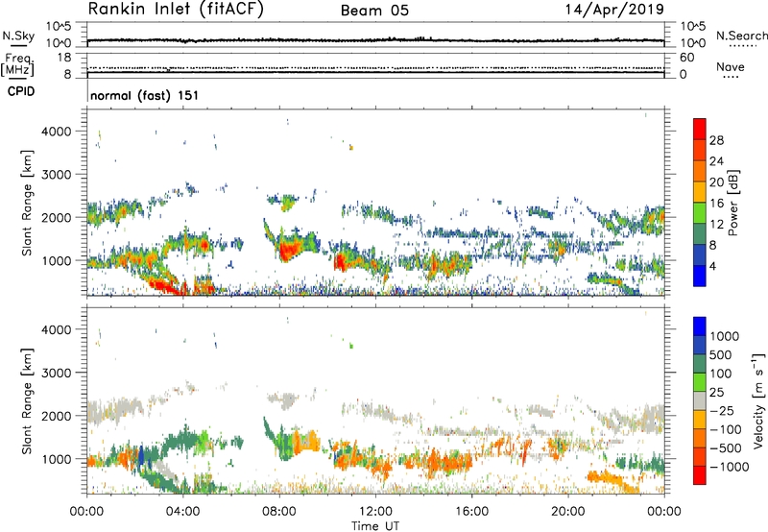
Task: Click the 'Velocity [m s-1]' colorbar label
Action: (x=758, y=400)
